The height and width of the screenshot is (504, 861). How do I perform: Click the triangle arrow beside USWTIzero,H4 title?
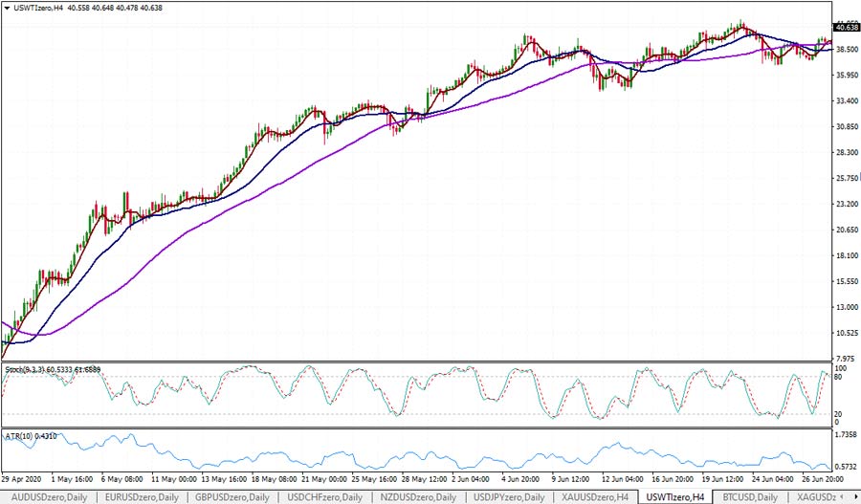pyautogui.click(x=7, y=9)
